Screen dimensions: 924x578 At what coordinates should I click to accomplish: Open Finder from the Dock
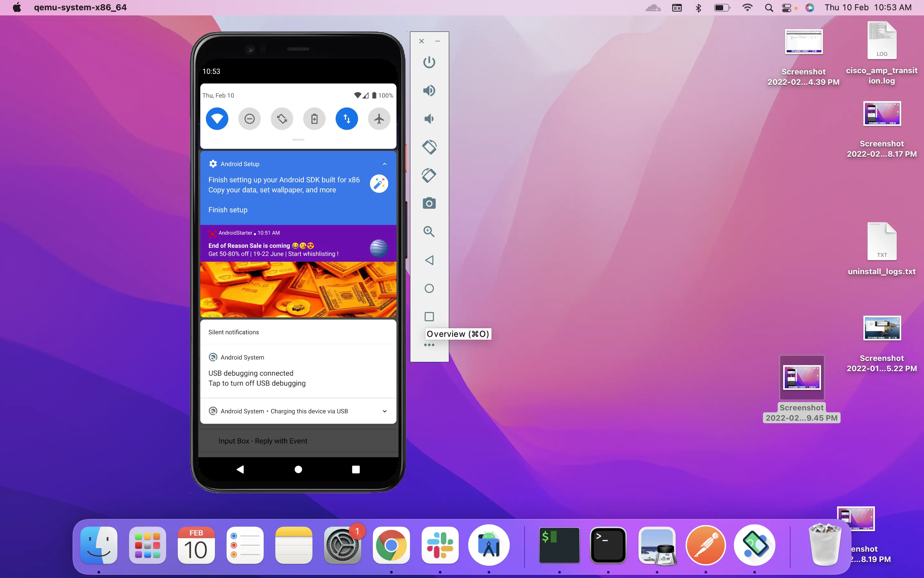[99, 545]
